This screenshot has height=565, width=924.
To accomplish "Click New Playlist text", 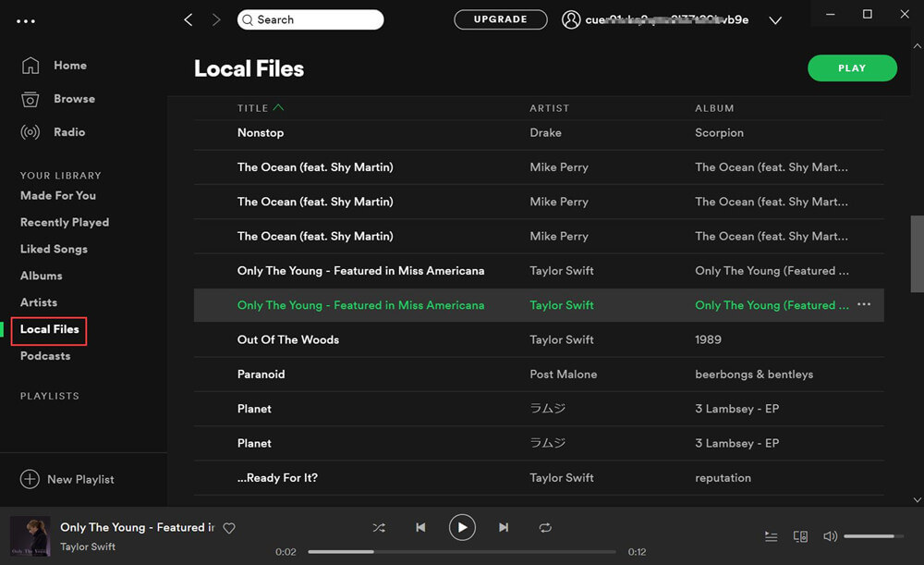I will (x=80, y=480).
